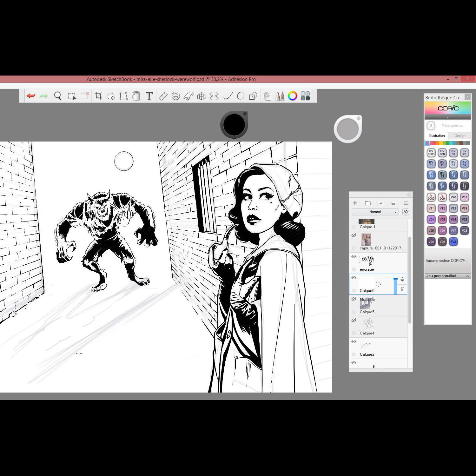Image resolution: width=476 pixels, height=476 pixels.
Task: Open the Copic Library squares icon
Action: pyautogui.click(x=305, y=96)
